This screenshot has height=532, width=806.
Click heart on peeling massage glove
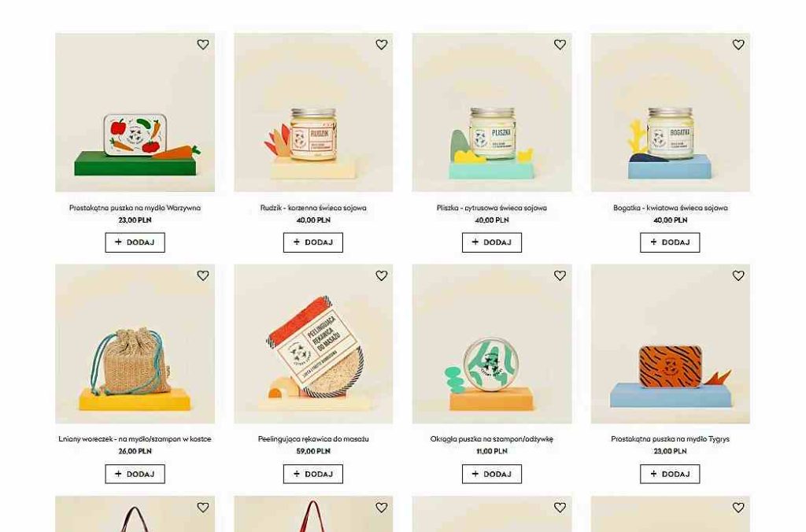[x=382, y=275]
